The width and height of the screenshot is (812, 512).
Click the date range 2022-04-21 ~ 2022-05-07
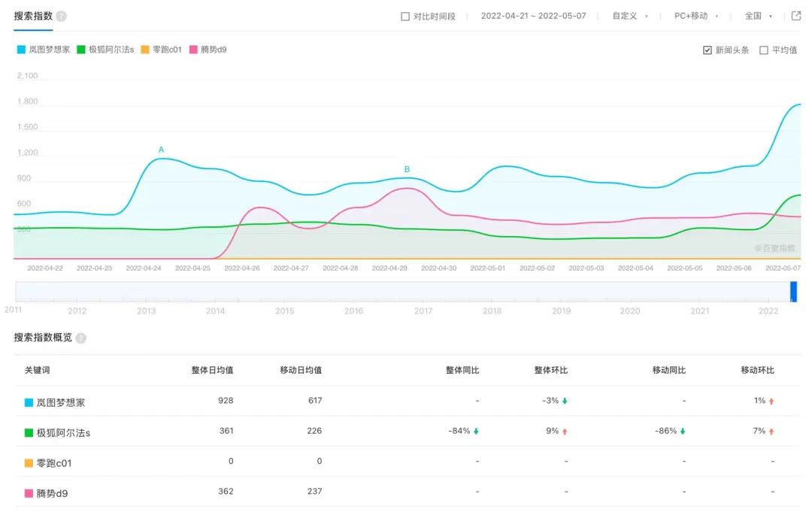(x=533, y=16)
